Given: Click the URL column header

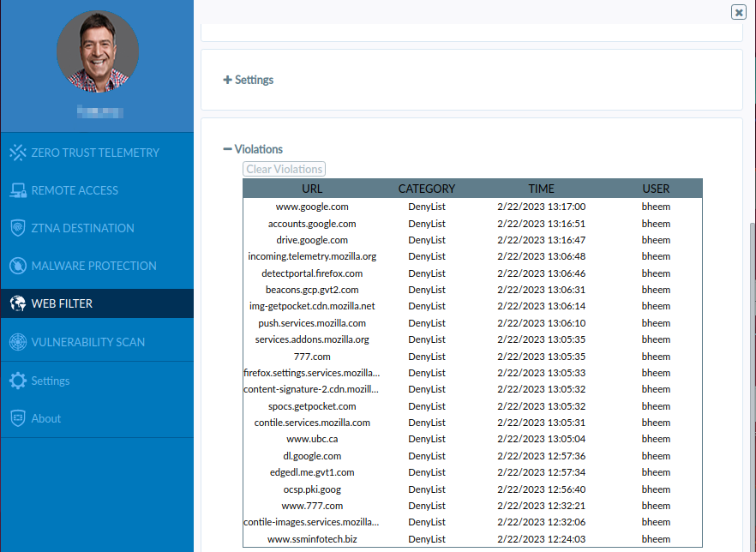Looking at the screenshot, I should point(312,189).
